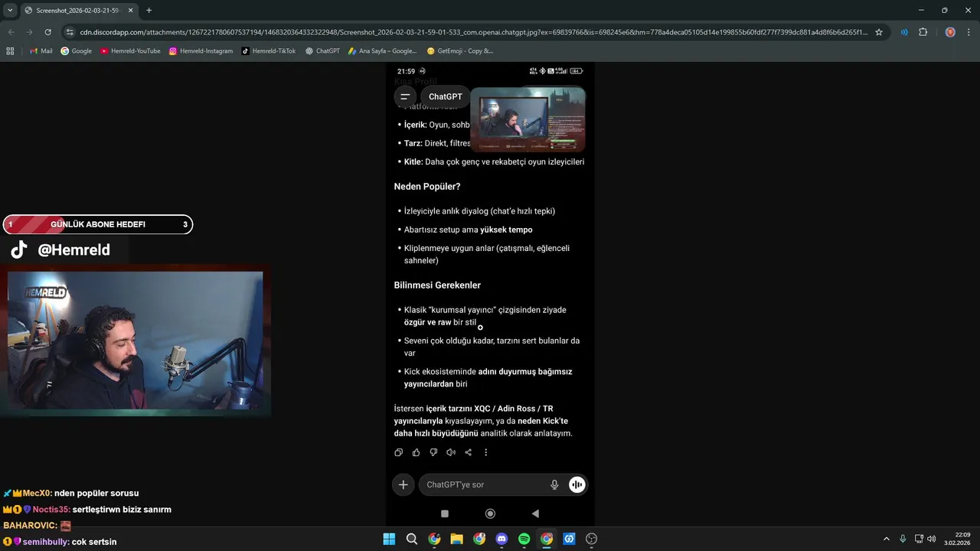
Task: Open the Ana Sayfa – Google bookmark
Action: (x=382, y=51)
